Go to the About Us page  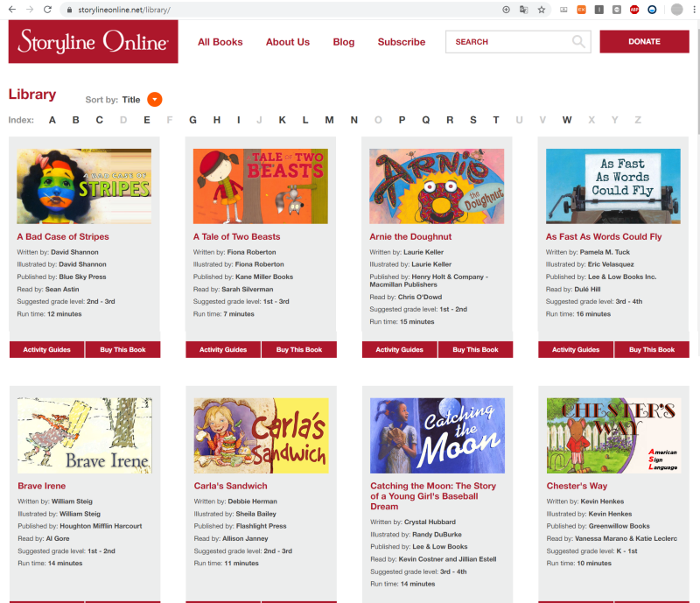pos(288,42)
